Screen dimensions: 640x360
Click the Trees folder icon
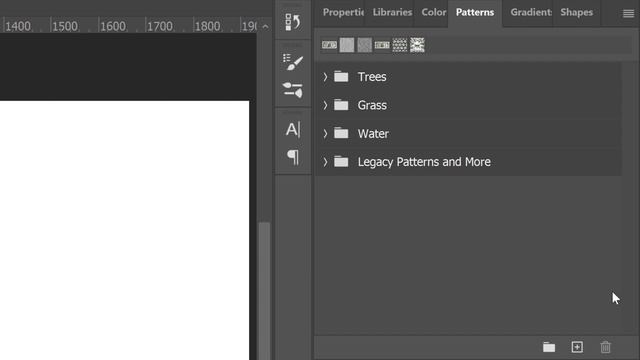341,76
